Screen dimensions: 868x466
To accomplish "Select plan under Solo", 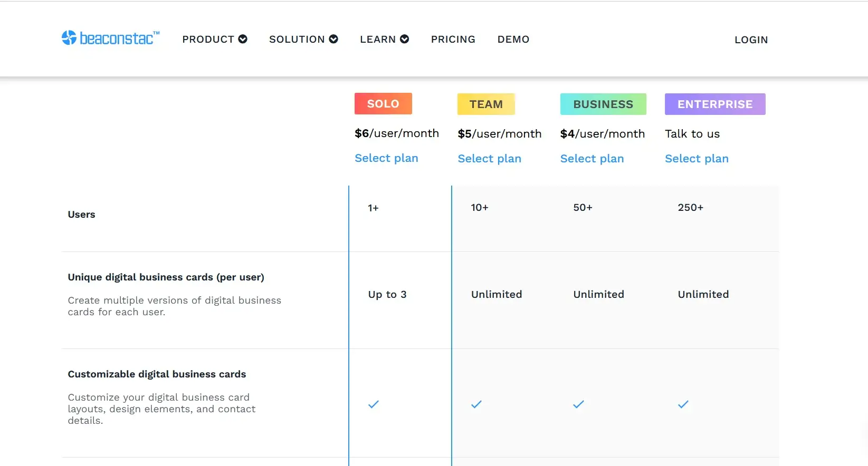I will [x=386, y=158].
